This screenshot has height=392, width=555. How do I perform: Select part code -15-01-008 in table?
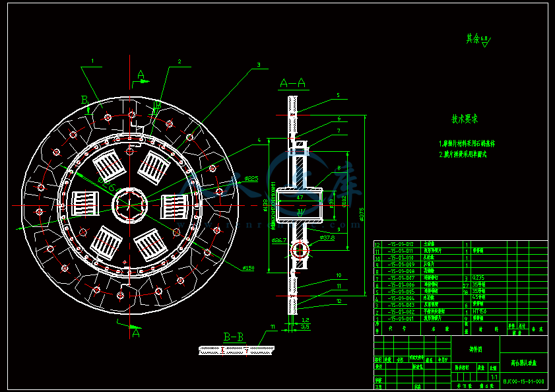pyautogui.click(x=401, y=271)
